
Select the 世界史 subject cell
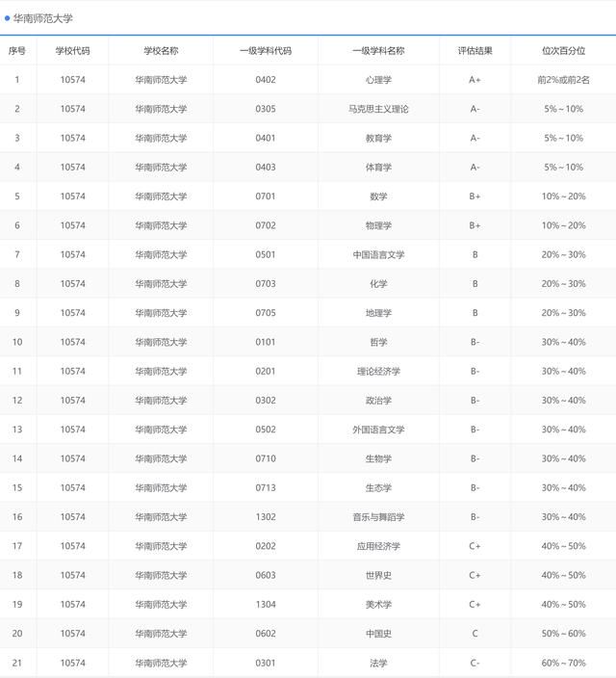tap(378, 575)
